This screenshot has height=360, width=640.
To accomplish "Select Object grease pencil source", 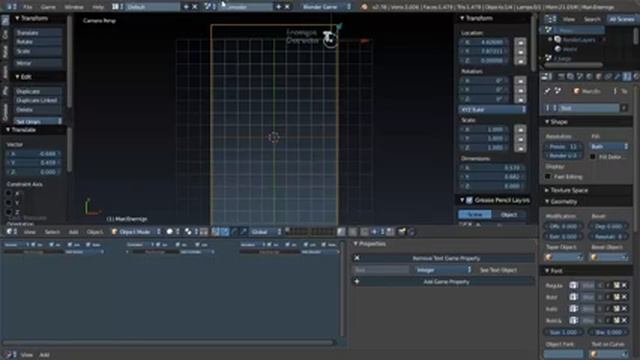I will point(509,215).
